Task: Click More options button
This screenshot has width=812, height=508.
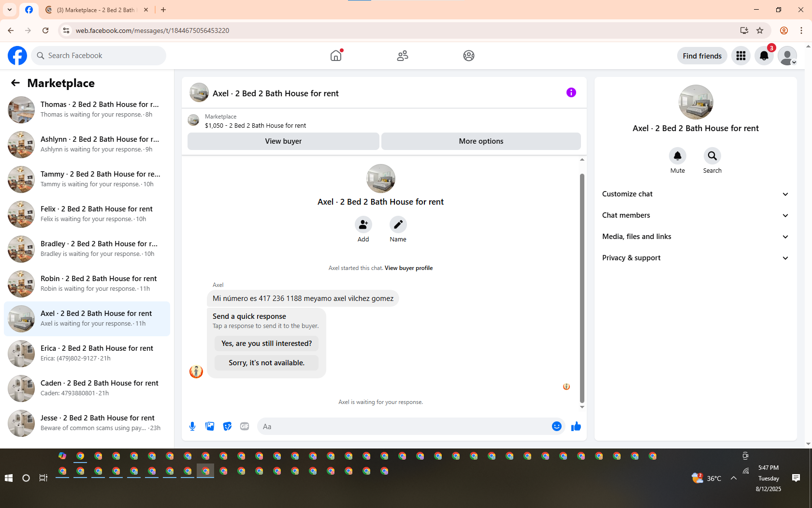Action: point(481,141)
